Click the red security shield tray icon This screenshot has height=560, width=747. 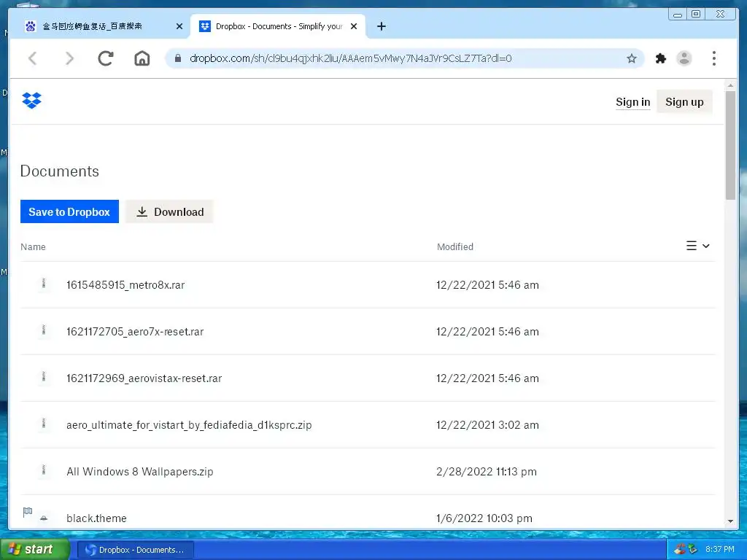[x=680, y=550]
